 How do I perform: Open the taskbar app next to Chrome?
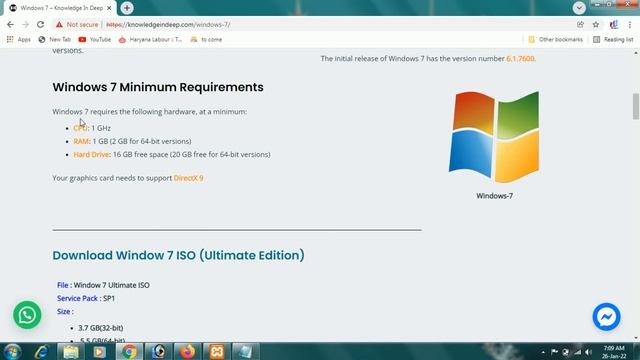[x=159, y=352]
